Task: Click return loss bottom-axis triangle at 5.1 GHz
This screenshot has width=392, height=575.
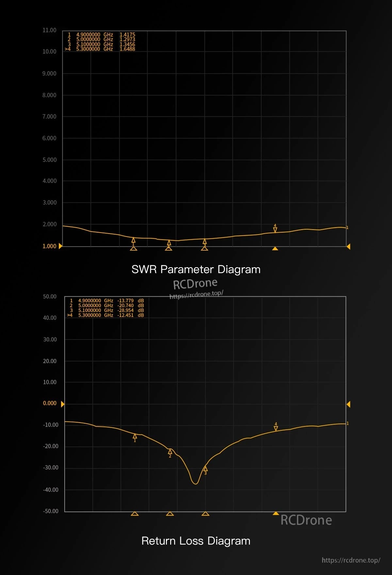Action: tap(205, 514)
